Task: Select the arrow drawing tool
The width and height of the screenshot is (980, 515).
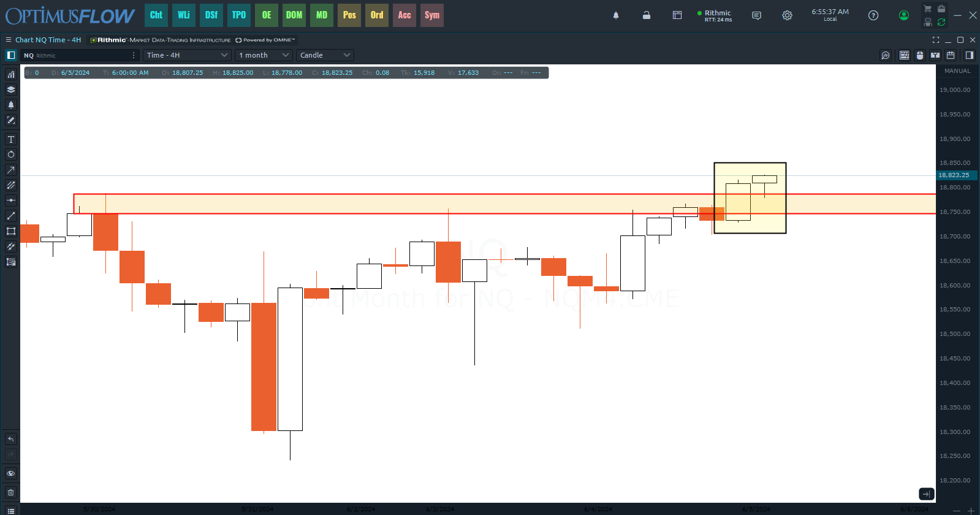Action: [x=10, y=170]
